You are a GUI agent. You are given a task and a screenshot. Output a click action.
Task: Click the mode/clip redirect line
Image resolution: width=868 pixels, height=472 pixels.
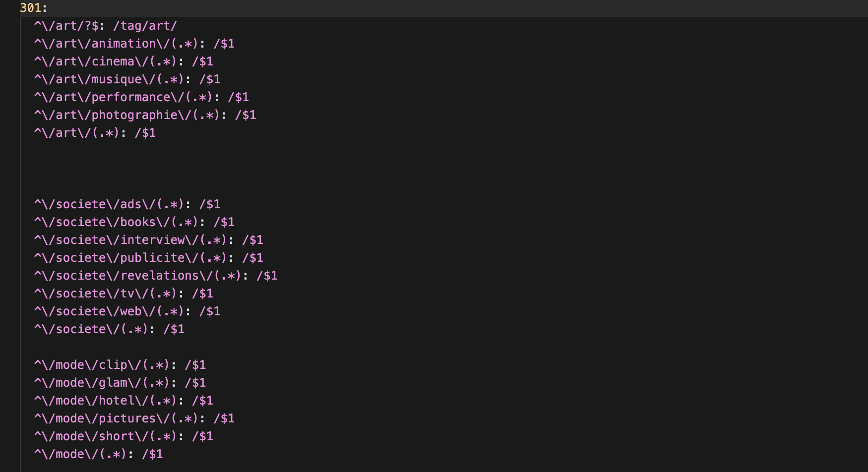[x=120, y=365]
